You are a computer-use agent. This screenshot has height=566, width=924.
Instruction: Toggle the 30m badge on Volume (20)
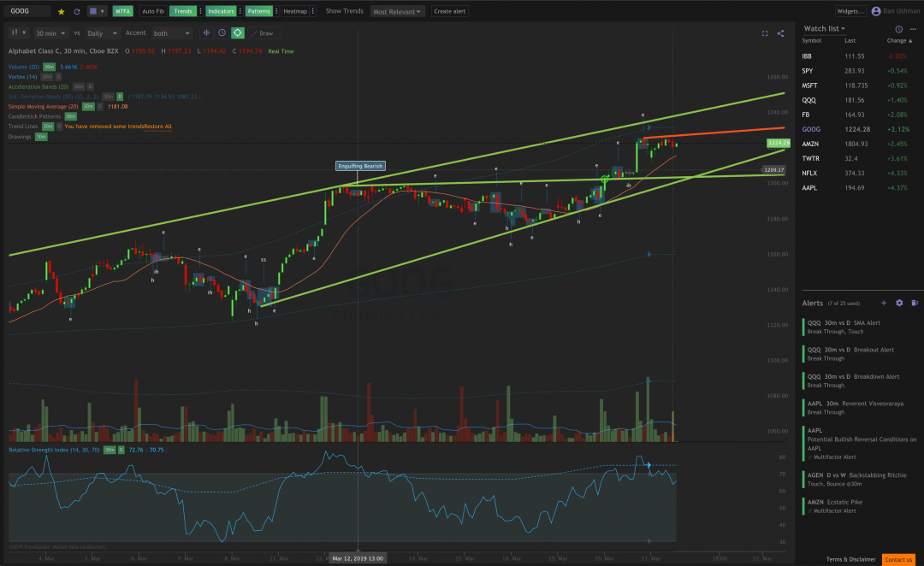49,67
